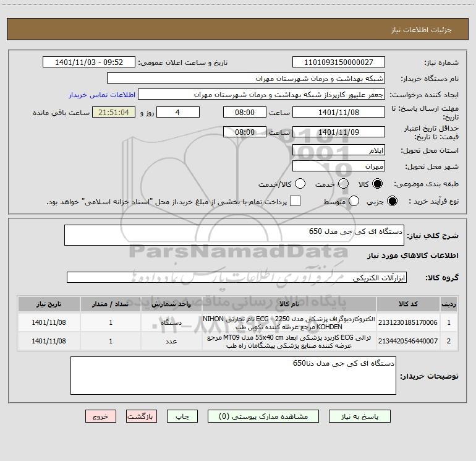This screenshot has height=461, width=476.
Task: Click the دستگاه unit cell in row 1
Action: click(x=171, y=323)
